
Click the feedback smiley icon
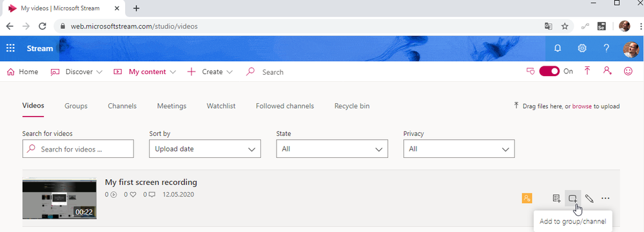click(x=628, y=71)
